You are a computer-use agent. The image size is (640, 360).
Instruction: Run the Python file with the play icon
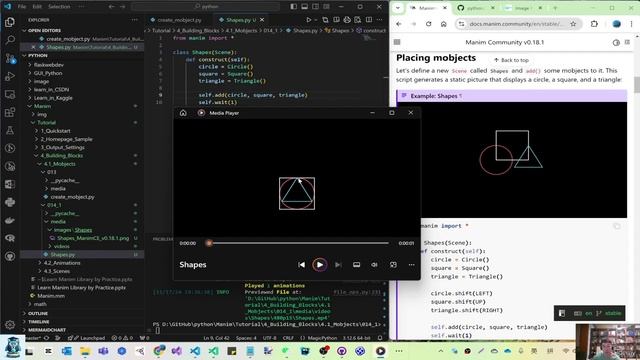pos(309,20)
